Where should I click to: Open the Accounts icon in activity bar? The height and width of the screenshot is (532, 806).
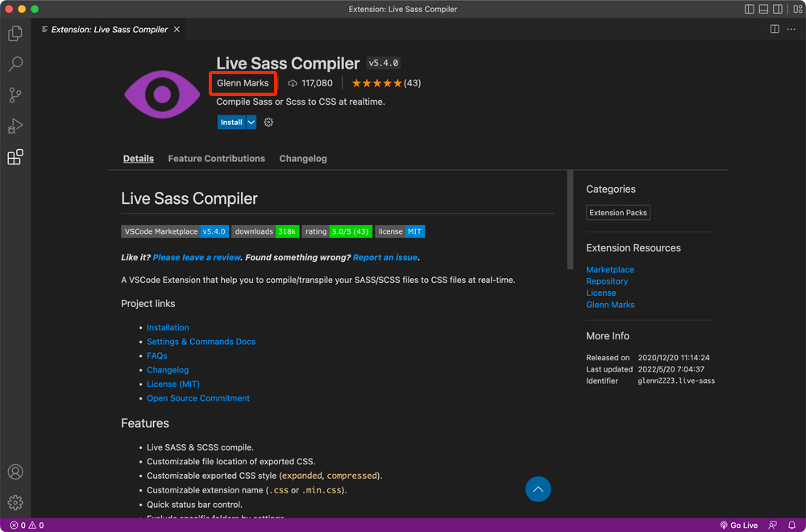pyautogui.click(x=15, y=472)
